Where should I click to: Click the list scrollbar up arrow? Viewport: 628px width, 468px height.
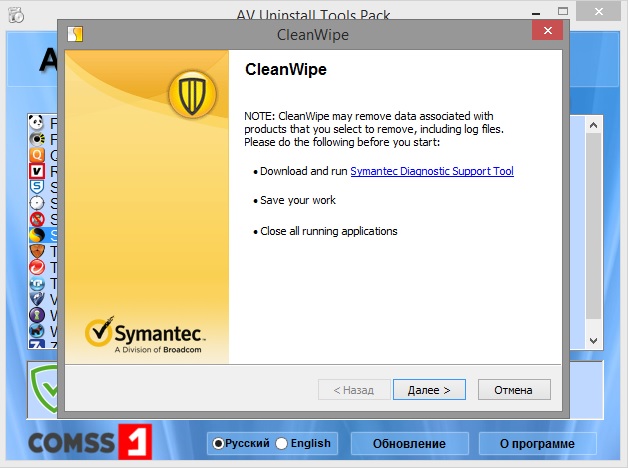(x=594, y=124)
